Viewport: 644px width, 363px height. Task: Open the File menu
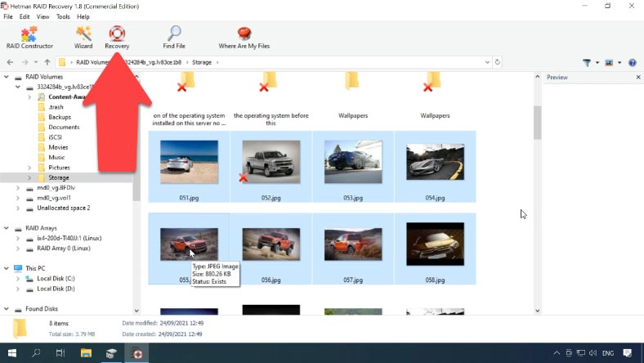click(x=8, y=17)
